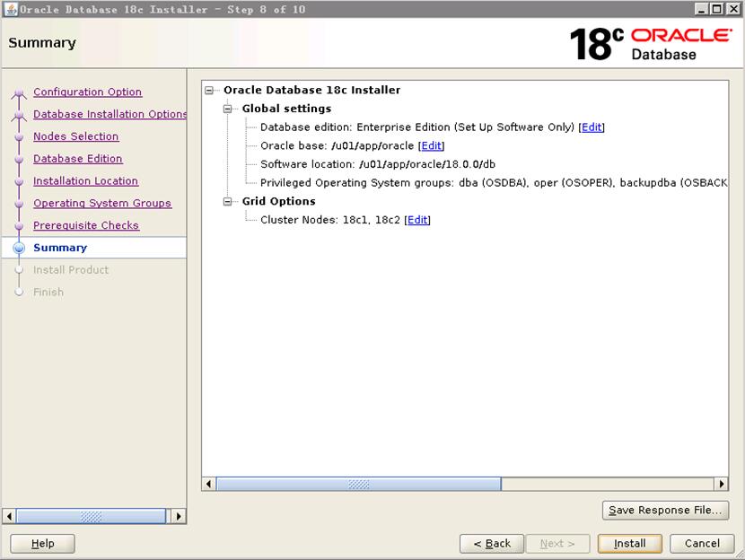Open the Installation Location step

86,181
